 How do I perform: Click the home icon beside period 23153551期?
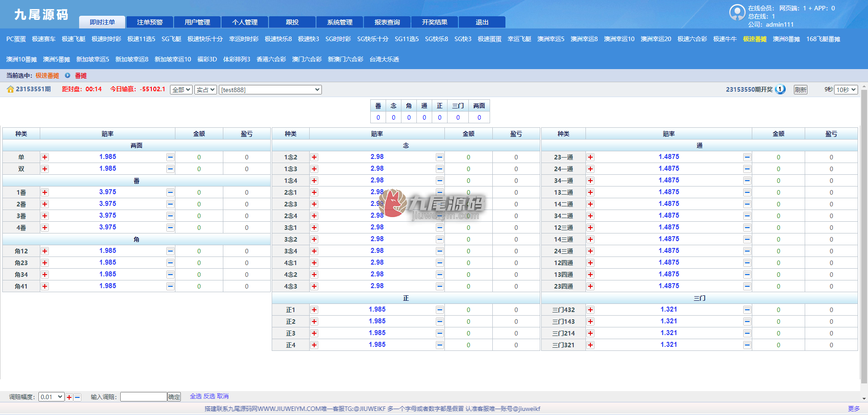[10, 89]
